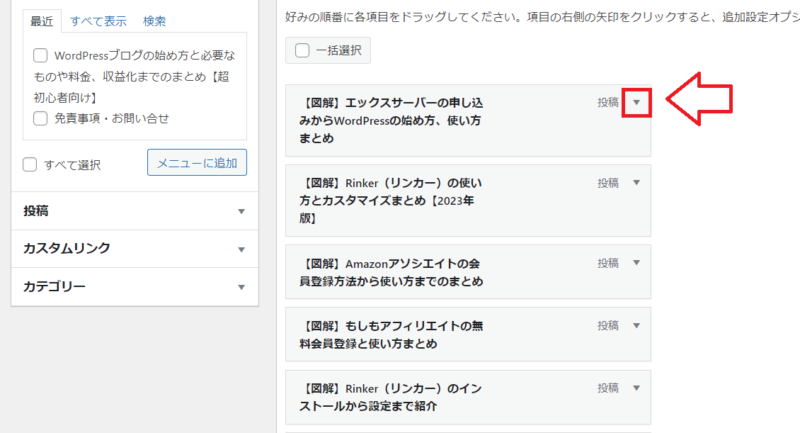Expand the 投稿 accordion section
Image resolution: width=800 pixels, height=433 pixels.
135,211
